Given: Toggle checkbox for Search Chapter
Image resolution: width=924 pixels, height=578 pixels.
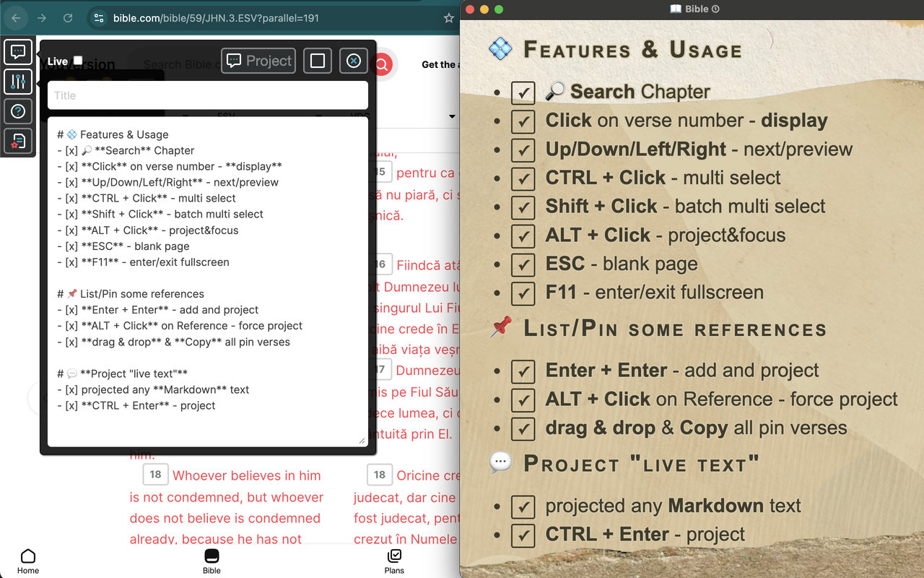Looking at the screenshot, I should (523, 92).
